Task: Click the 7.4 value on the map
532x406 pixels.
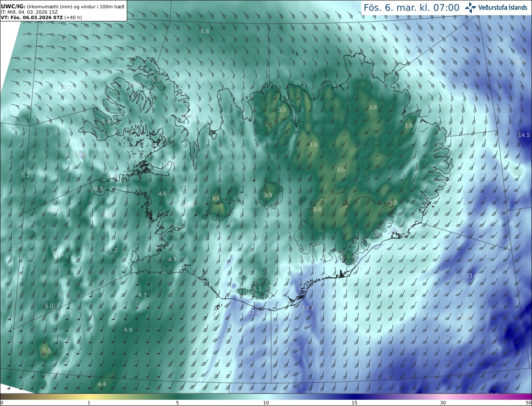Action: coord(62,39)
